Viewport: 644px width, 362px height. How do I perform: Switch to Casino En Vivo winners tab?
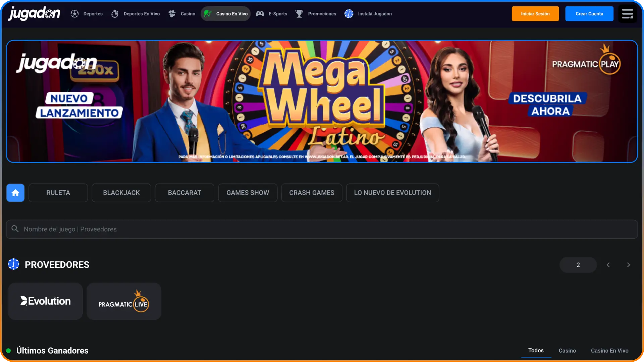pyautogui.click(x=610, y=351)
